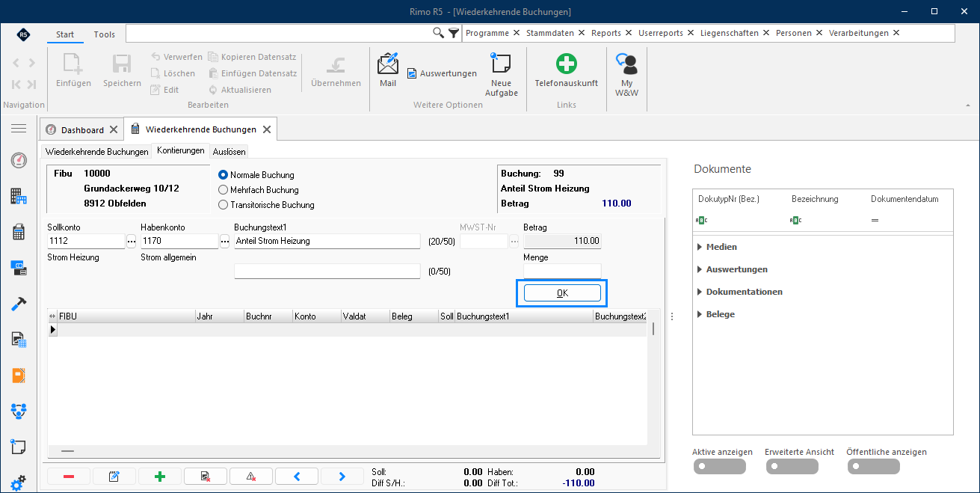Open the Wiederkehrende Buchungen sub-tab
Screen dimensions: 980x493
(x=97, y=151)
